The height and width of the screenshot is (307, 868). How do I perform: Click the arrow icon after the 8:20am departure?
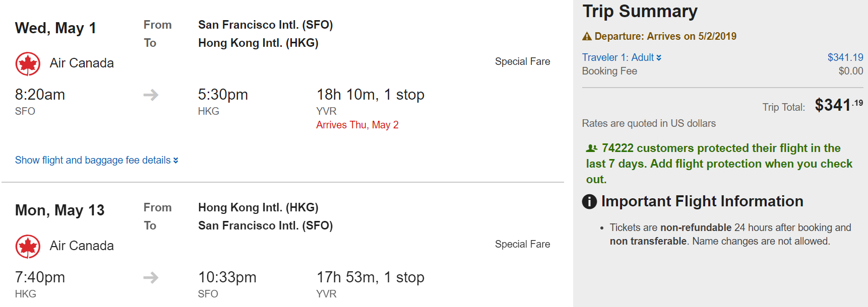(151, 95)
